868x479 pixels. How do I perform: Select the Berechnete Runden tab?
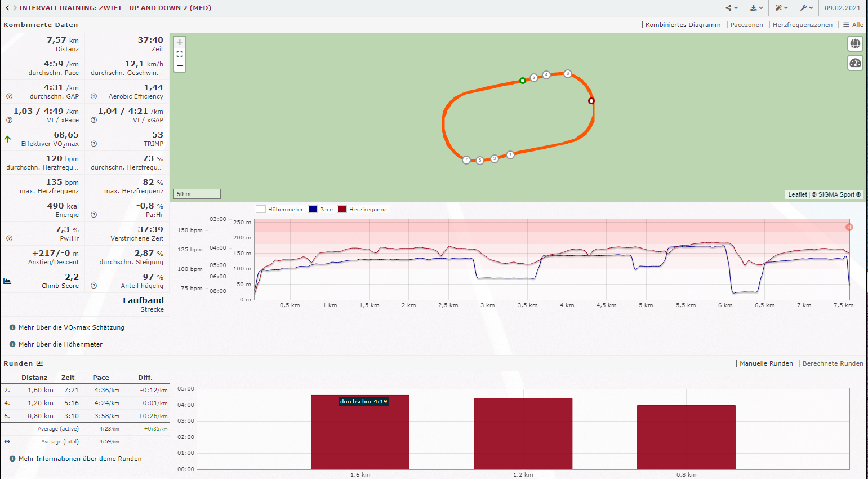833,363
